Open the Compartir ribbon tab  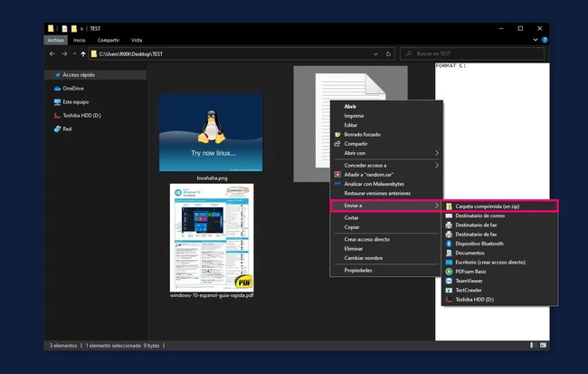click(x=109, y=41)
